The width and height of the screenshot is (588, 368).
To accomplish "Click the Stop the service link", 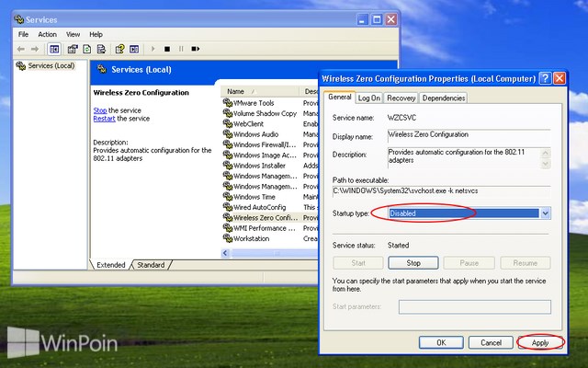I will (100, 110).
